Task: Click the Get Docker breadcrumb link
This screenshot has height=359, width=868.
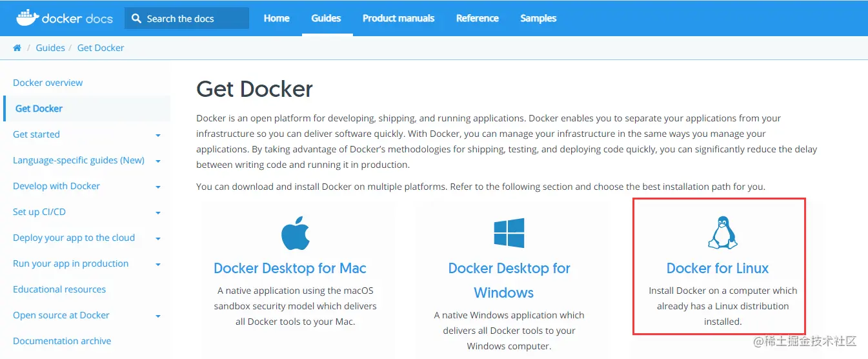Action: pyautogui.click(x=101, y=48)
